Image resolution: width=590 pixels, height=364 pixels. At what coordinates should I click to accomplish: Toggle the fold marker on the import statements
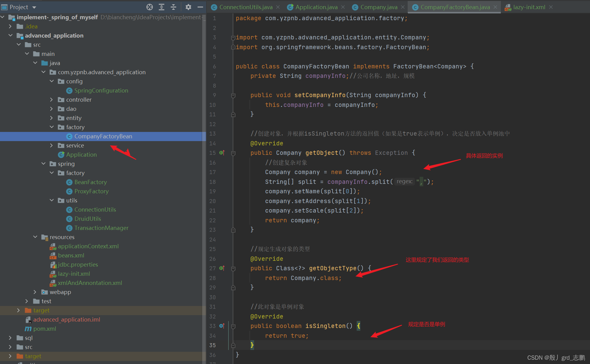233,38
